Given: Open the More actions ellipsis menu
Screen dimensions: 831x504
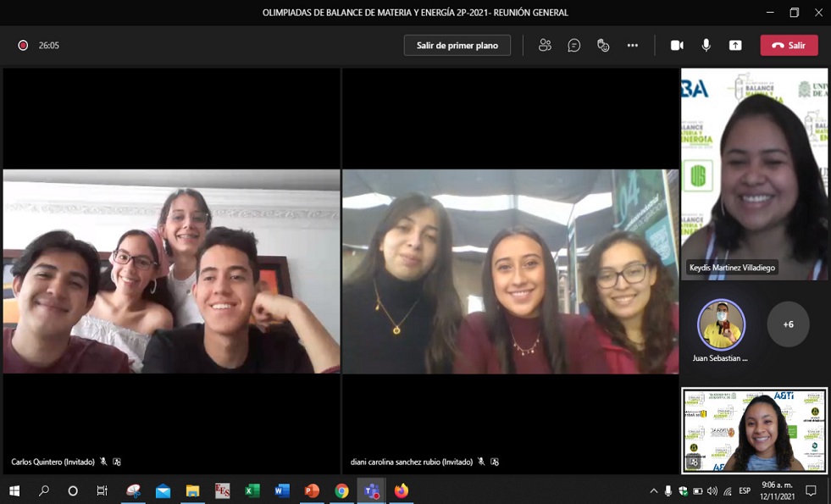Looking at the screenshot, I should (633, 46).
